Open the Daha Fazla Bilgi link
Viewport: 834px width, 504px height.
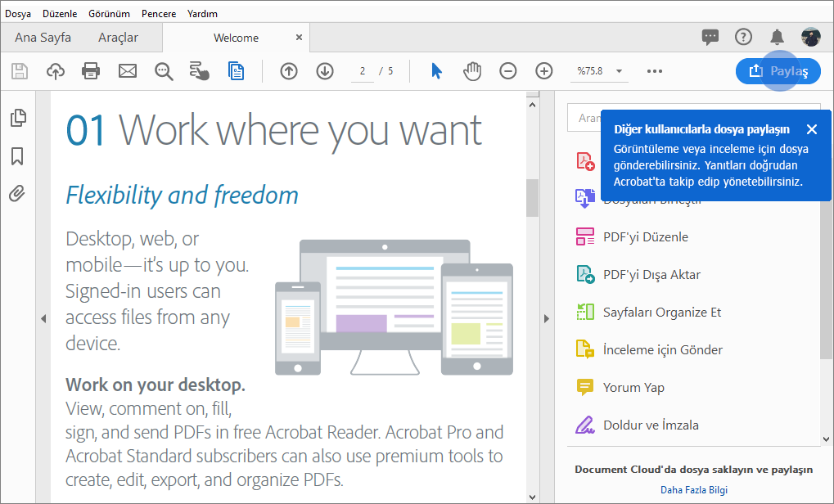coord(693,488)
